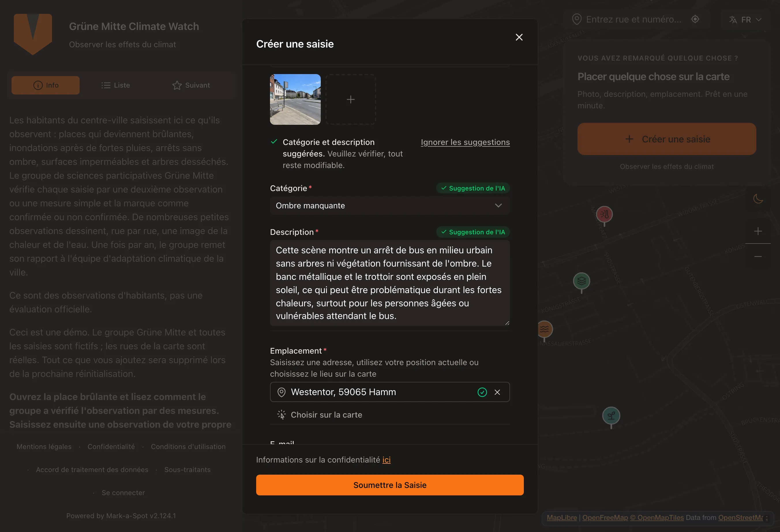Switch to the Info tab
Screen dimensions: 780x532
tap(46, 85)
